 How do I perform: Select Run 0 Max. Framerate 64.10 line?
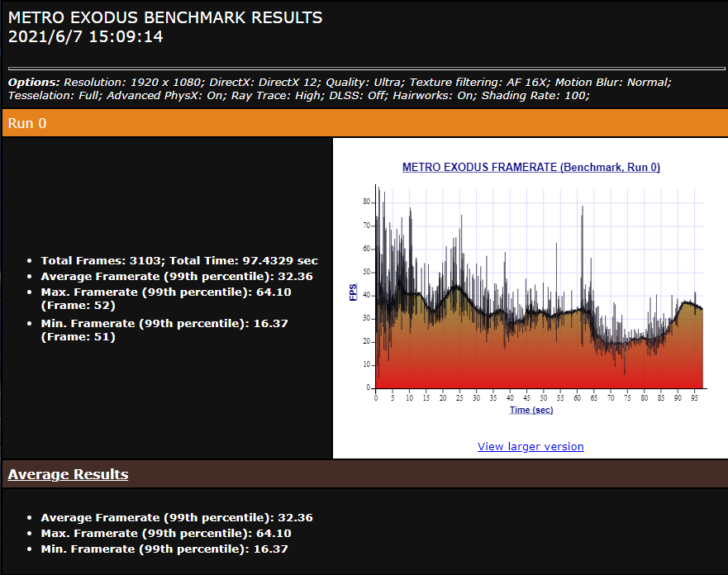pyautogui.click(x=165, y=292)
